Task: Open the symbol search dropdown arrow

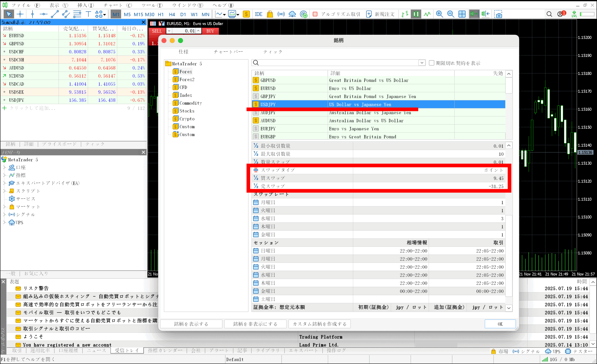Action: [x=422, y=63]
